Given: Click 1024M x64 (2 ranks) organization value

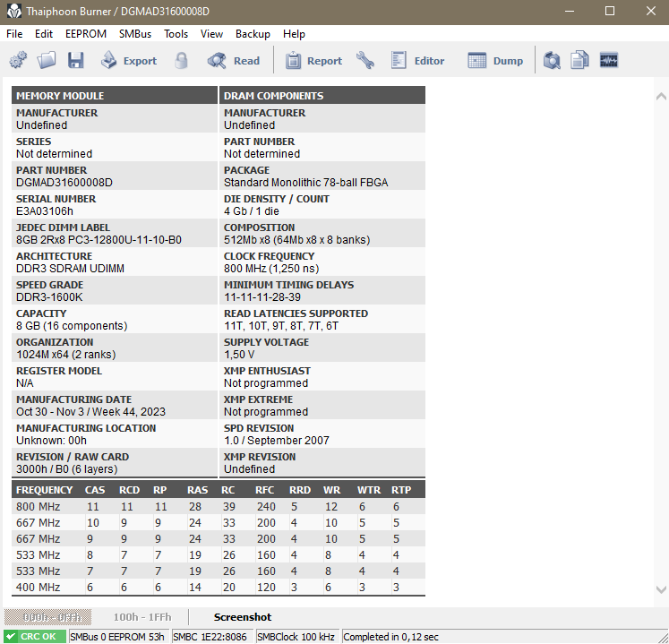Looking at the screenshot, I should (66, 354).
